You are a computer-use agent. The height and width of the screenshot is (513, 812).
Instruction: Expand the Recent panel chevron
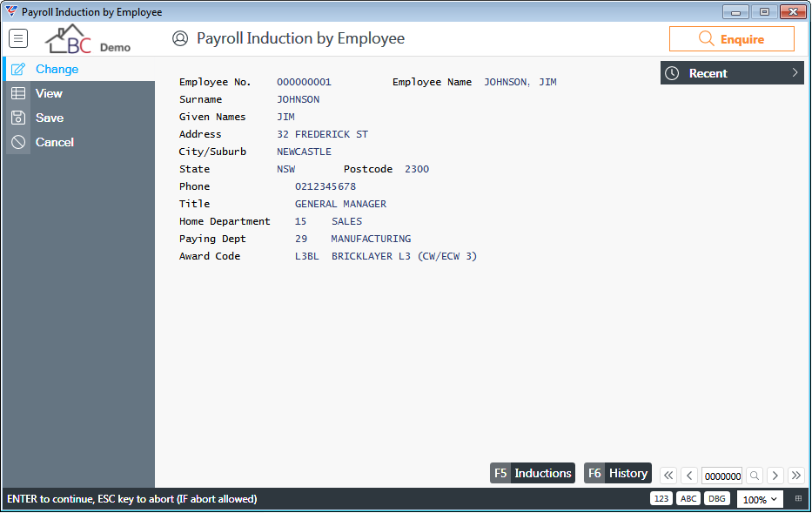795,73
